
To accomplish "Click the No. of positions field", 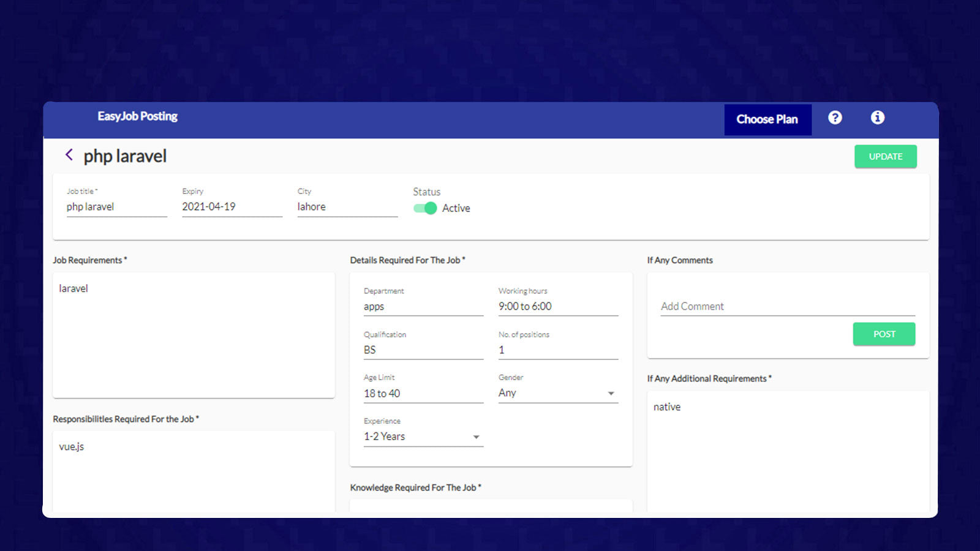I will coord(557,350).
